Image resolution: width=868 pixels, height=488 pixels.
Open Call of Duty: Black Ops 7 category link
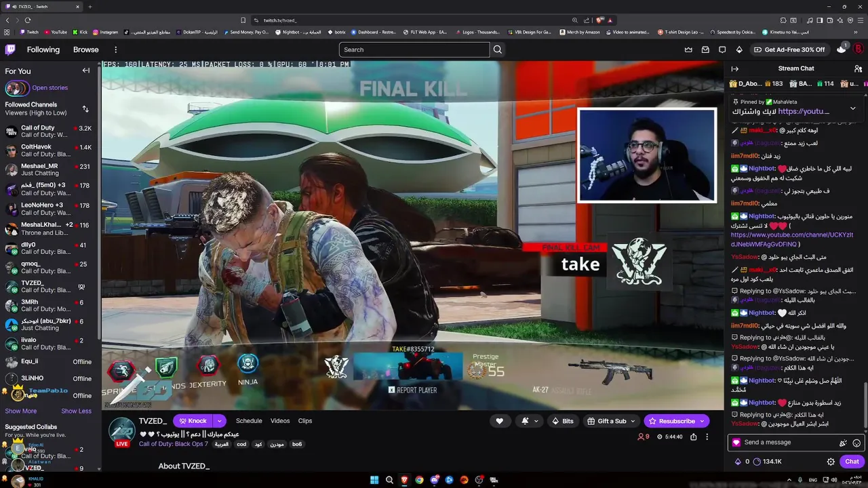point(174,444)
